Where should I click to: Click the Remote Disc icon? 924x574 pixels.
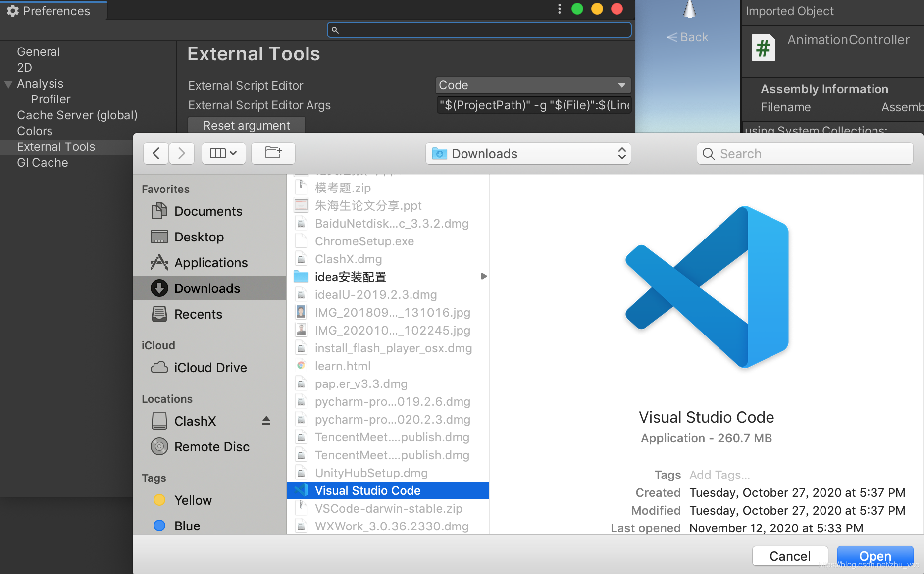[x=159, y=447]
